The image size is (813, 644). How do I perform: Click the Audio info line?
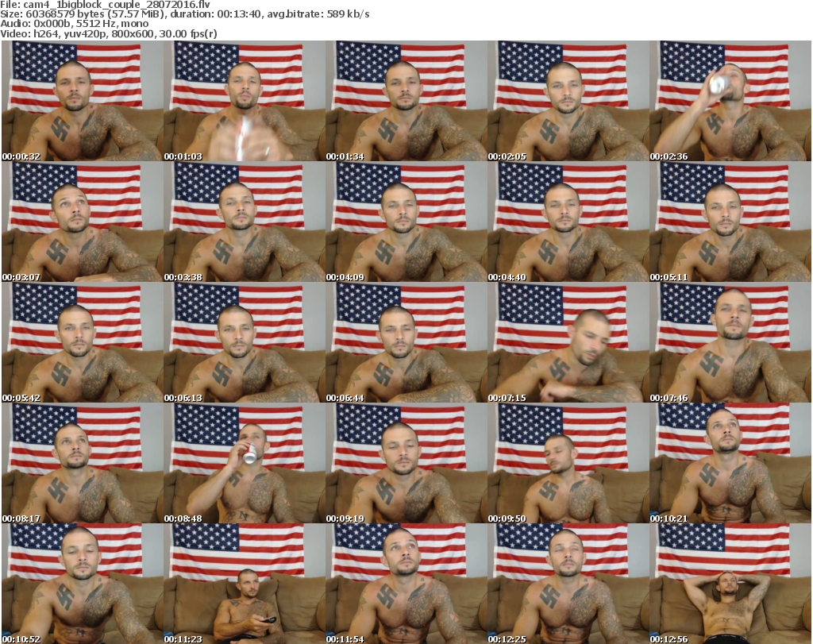click(x=75, y=24)
